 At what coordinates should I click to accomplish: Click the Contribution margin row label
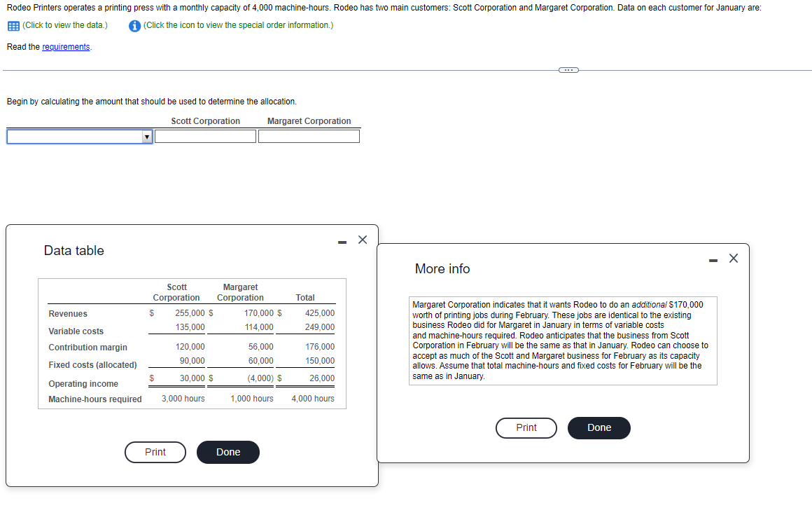coord(87,348)
